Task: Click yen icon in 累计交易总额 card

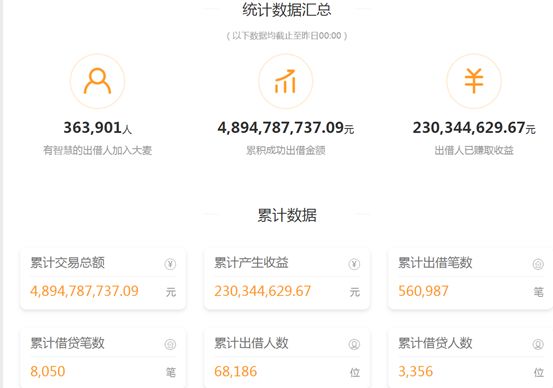Action: click(x=170, y=264)
